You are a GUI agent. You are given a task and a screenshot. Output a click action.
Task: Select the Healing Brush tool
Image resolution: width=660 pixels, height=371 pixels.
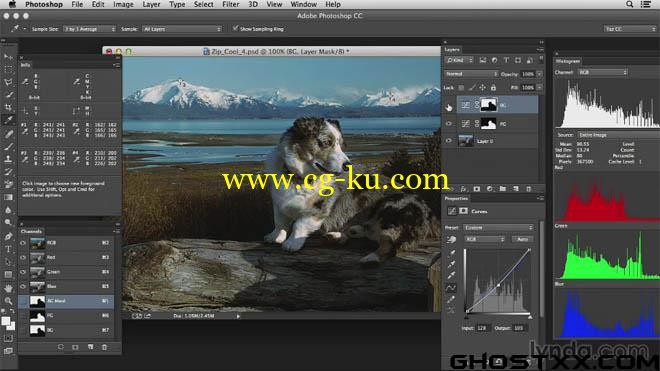point(8,134)
